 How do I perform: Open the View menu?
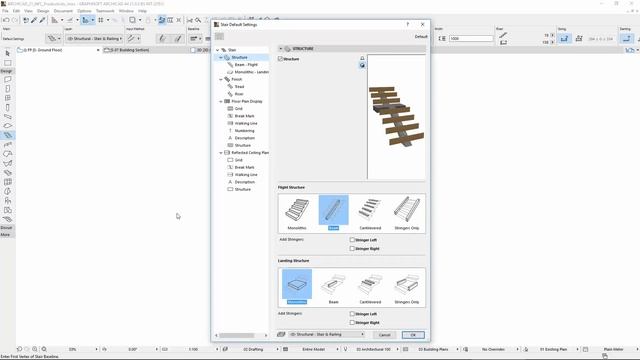(28, 11)
